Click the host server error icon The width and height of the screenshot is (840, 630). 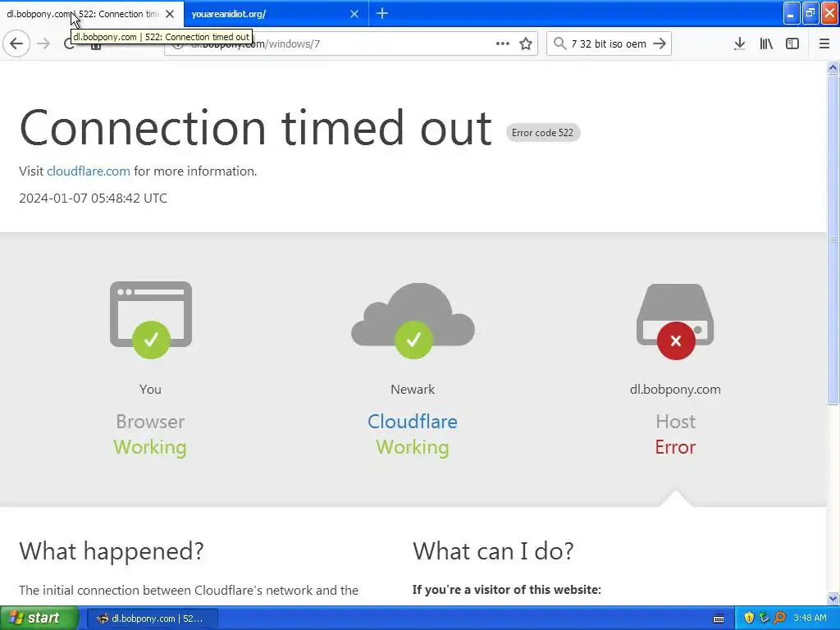point(675,321)
